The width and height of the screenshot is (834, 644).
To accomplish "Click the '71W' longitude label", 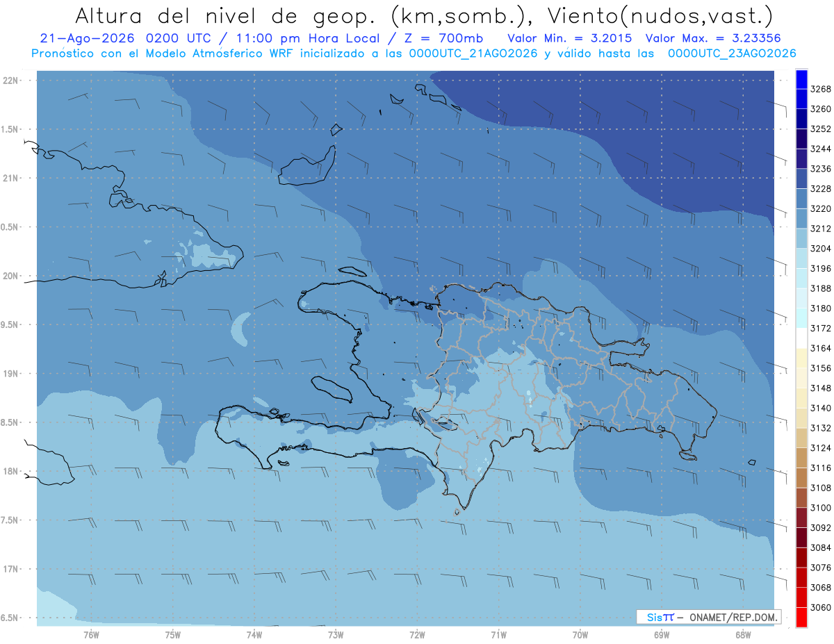I will pos(498,634).
